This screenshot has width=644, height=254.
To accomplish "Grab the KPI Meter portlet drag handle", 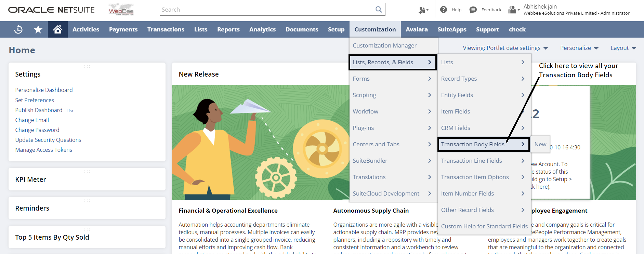I will click(x=87, y=172).
